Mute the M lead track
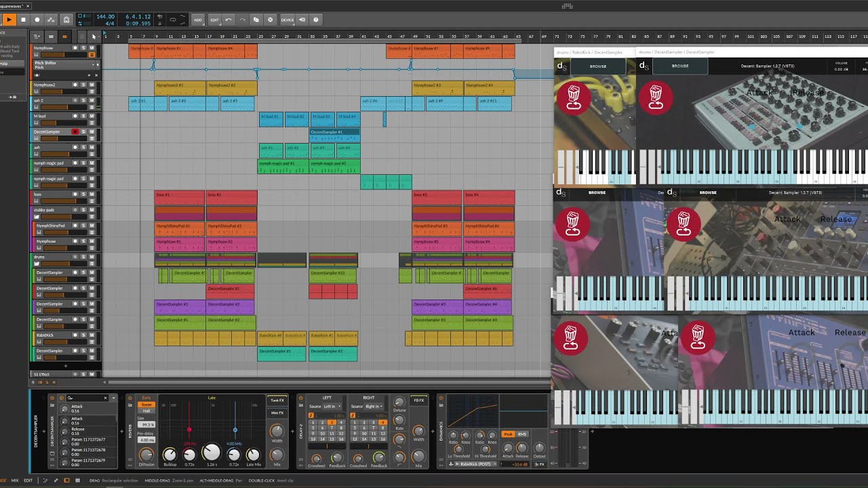This screenshot has height=488, width=868. [92, 116]
